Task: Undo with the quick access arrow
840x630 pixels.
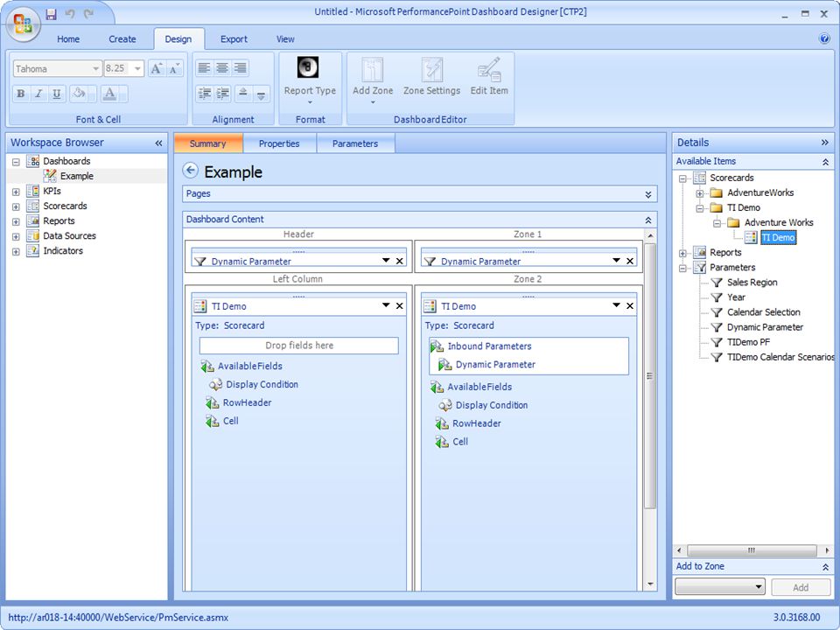Action: 70,15
